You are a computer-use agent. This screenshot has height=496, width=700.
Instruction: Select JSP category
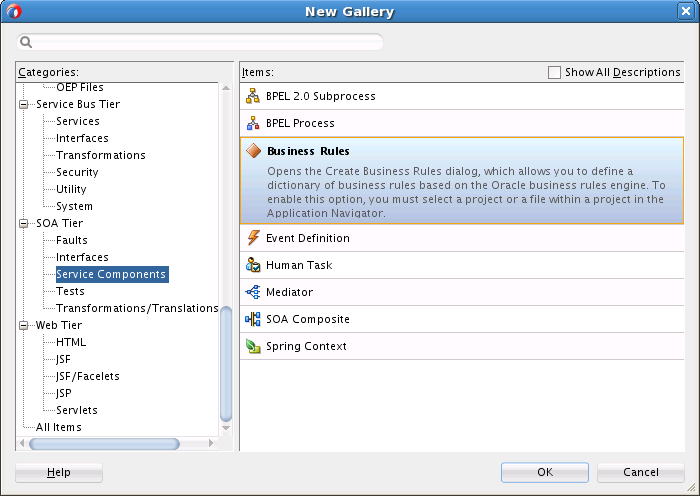[x=64, y=393]
